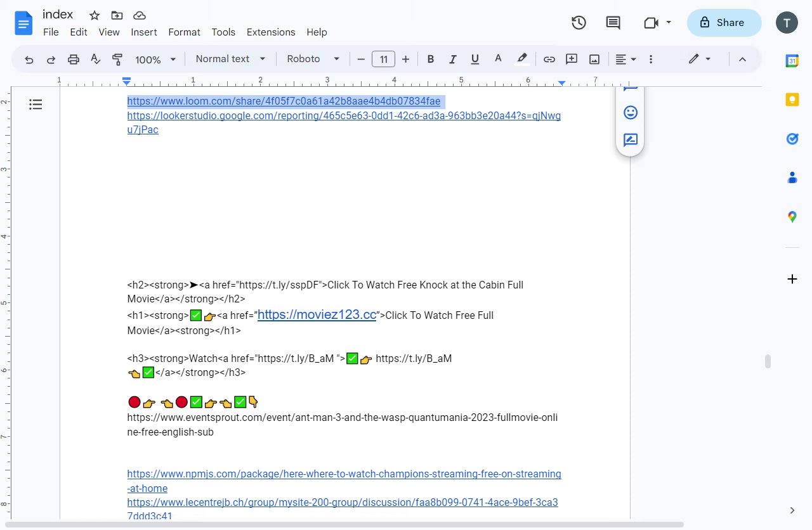Open the text alignment dropdown
812x530 pixels.
click(625, 59)
